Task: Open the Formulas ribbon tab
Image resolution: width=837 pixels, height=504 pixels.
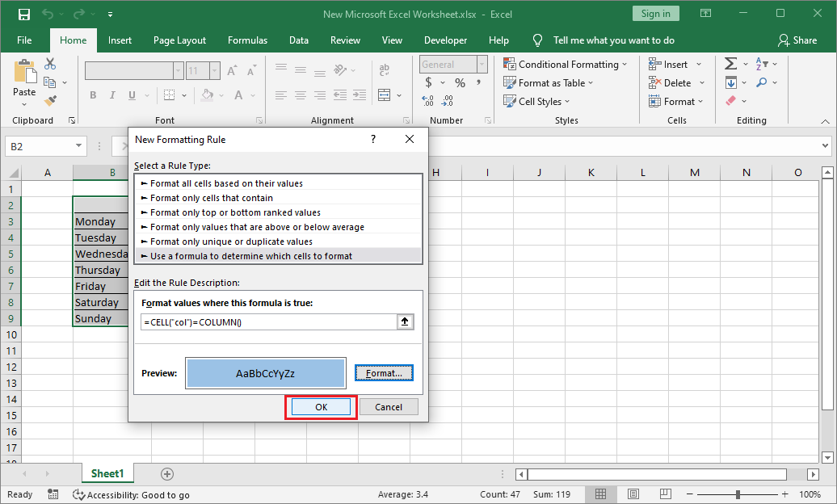Action: (247, 40)
